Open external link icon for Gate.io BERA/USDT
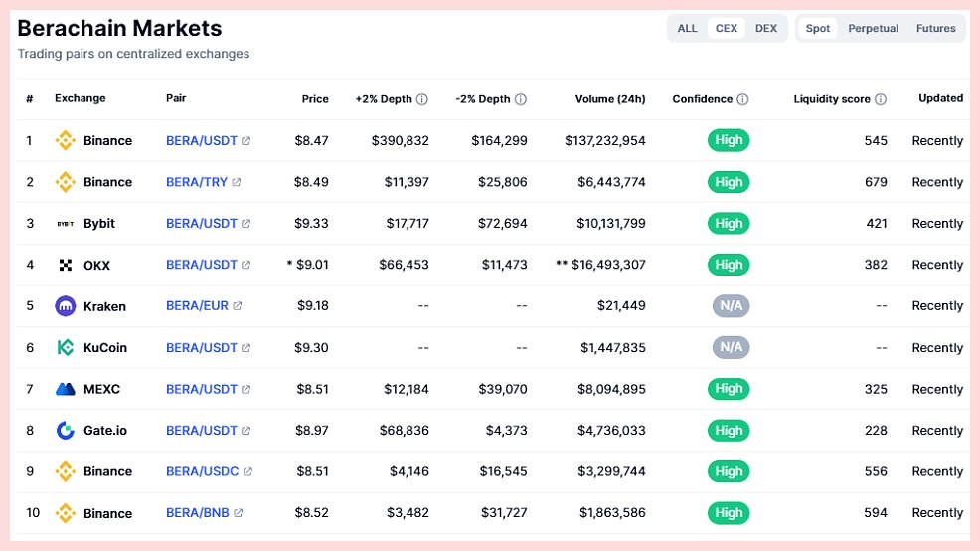Screen dimensions: 980x551 pos(246,431)
